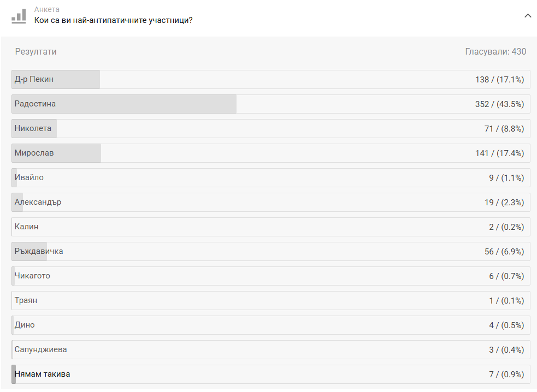This screenshot has height=392, width=537.
Task: Click the Николета poll option
Action: point(270,129)
